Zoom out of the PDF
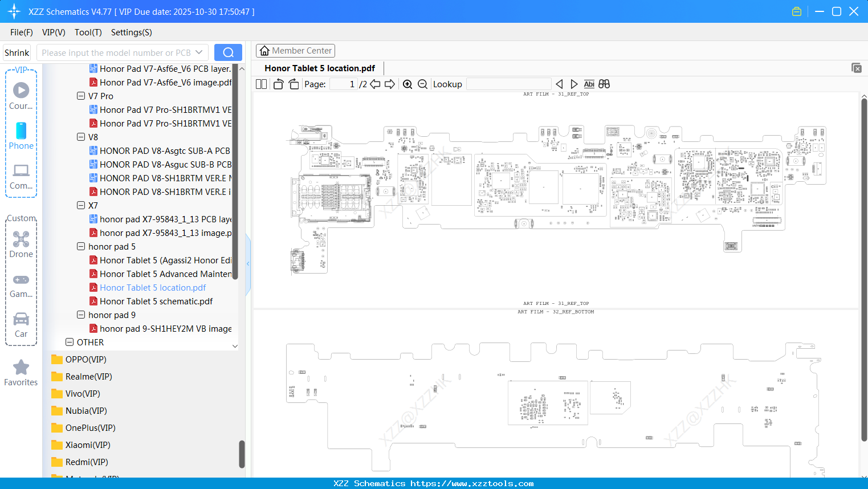This screenshot has height=489, width=868. click(x=423, y=84)
